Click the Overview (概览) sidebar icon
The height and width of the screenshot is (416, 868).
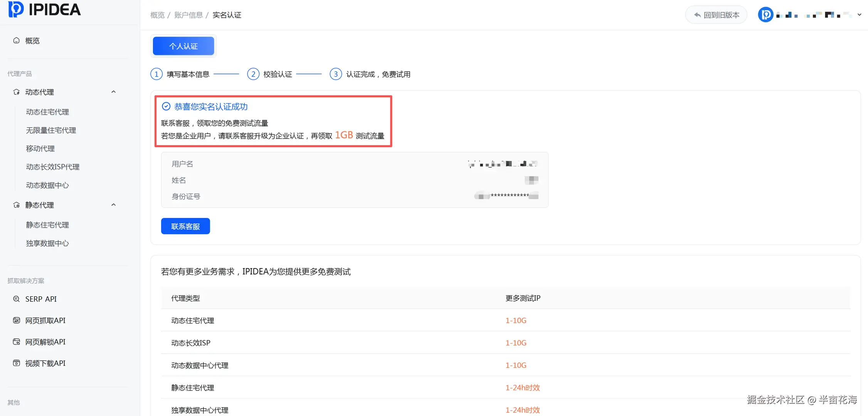click(16, 40)
